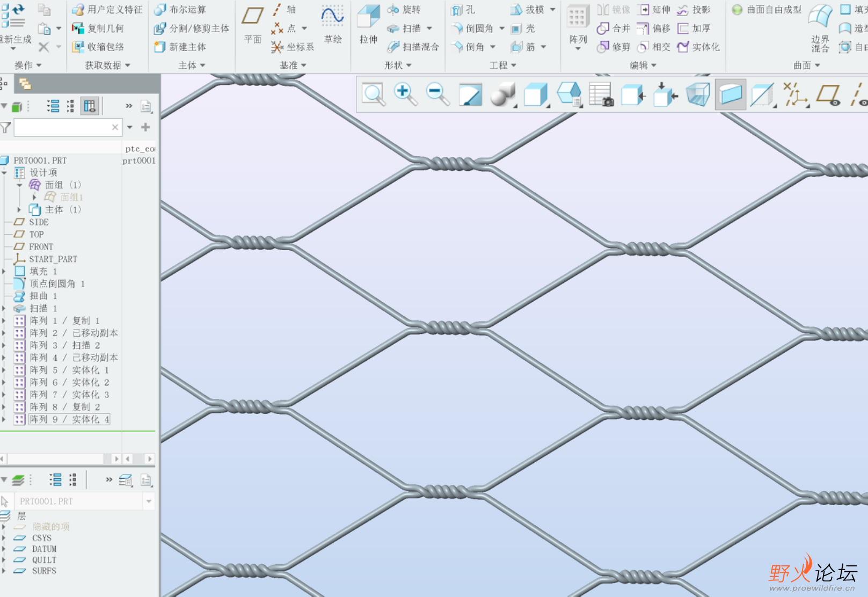This screenshot has height=597, width=868.
Task: Switch to the folder browser tab
Action: [x=25, y=84]
